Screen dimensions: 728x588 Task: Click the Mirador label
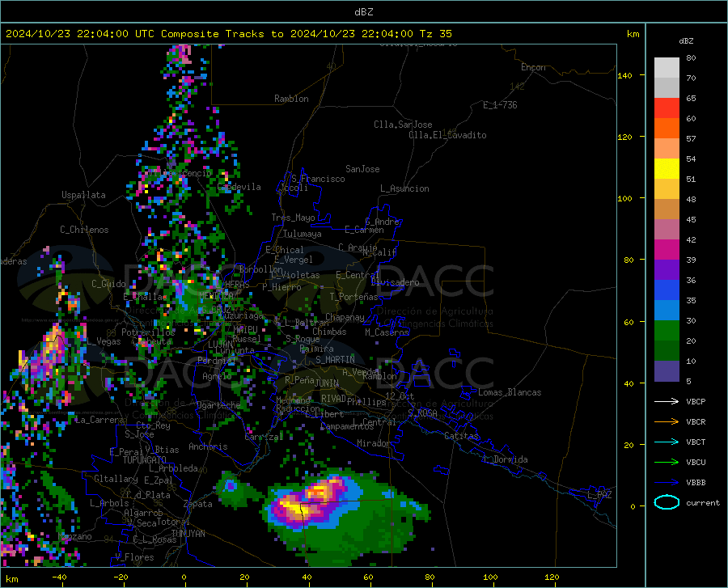click(374, 443)
